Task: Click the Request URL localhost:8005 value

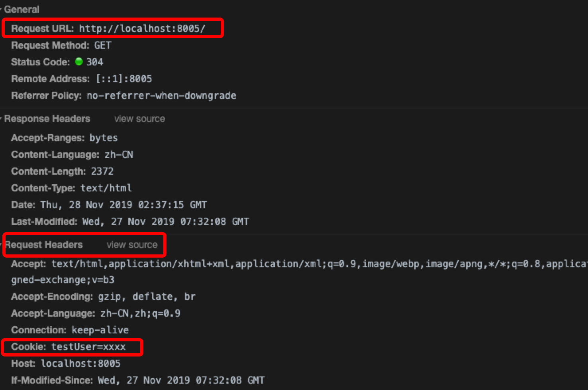Action: click(142, 29)
